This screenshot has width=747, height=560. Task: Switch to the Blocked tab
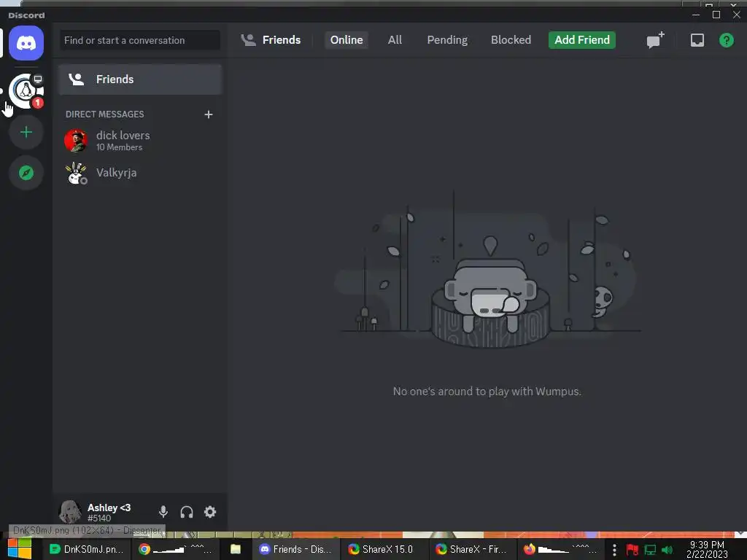[511, 40]
